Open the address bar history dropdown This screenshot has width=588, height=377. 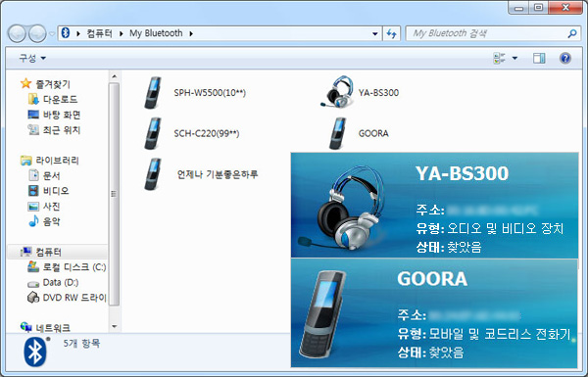tap(375, 33)
